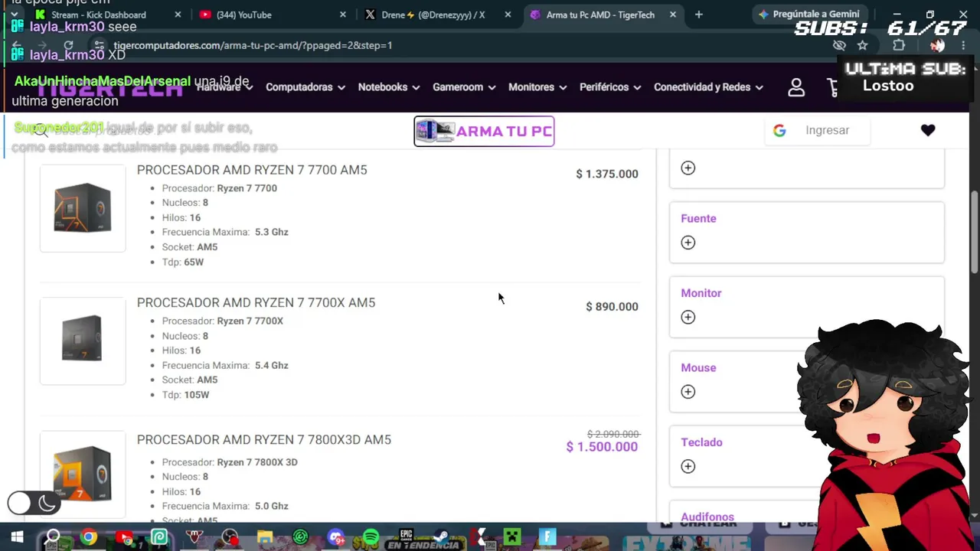Screen dimensions: 980x551
Task: Launch Epic Games from the taskbar
Action: (406, 537)
